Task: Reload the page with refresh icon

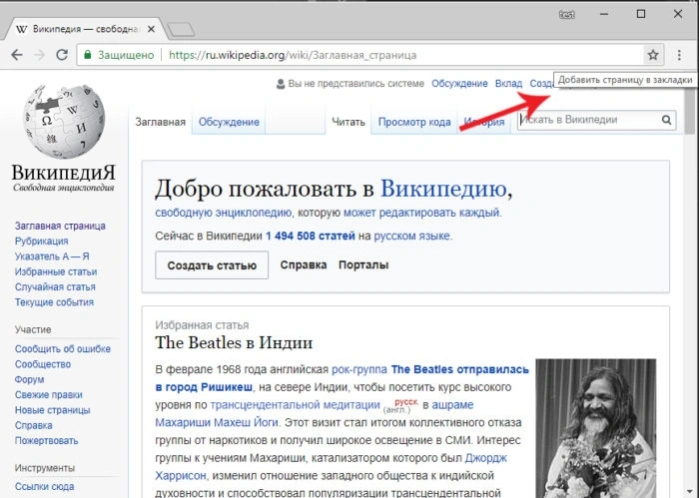Action: point(62,55)
